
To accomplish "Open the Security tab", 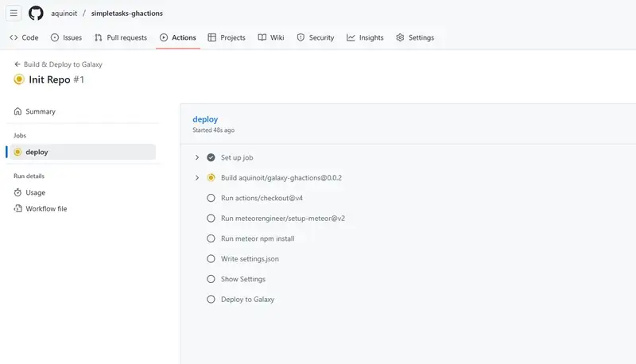I will coord(315,37).
